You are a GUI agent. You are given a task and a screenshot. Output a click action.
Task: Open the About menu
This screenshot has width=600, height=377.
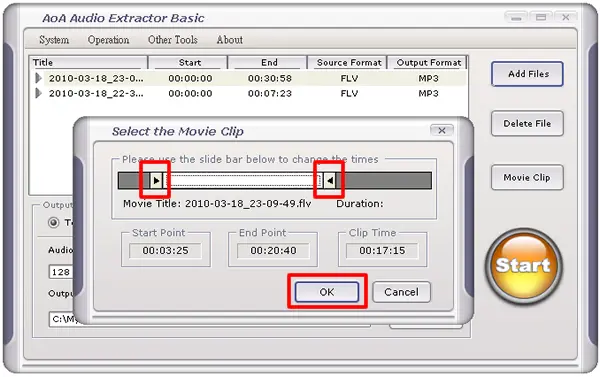click(x=230, y=40)
